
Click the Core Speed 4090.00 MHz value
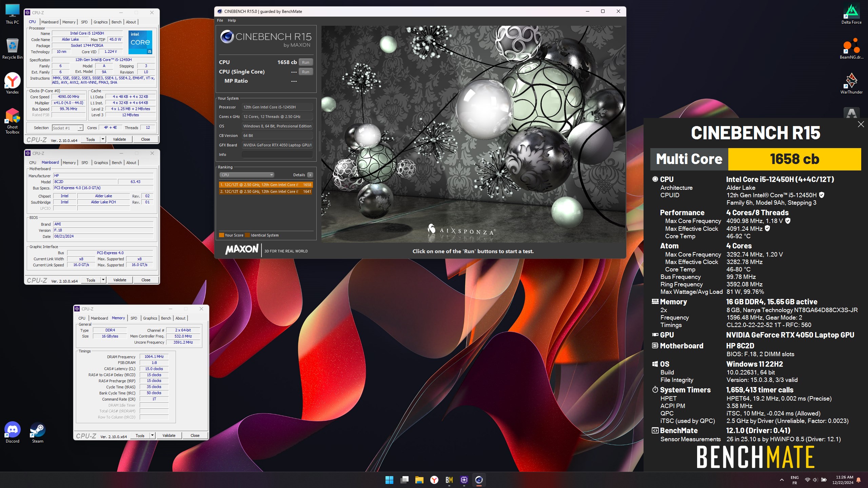click(68, 97)
